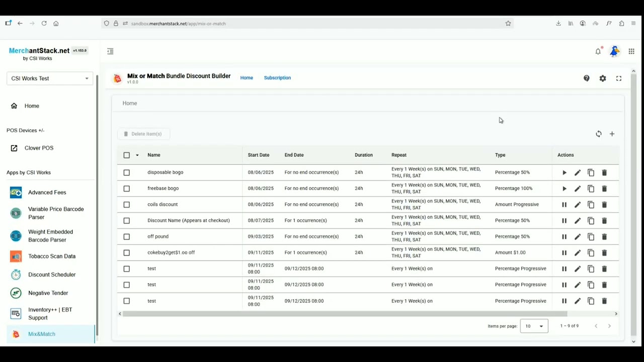The height and width of the screenshot is (362, 644).
Task: Delete the coils discount trash icon
Action: pos(604,205)
